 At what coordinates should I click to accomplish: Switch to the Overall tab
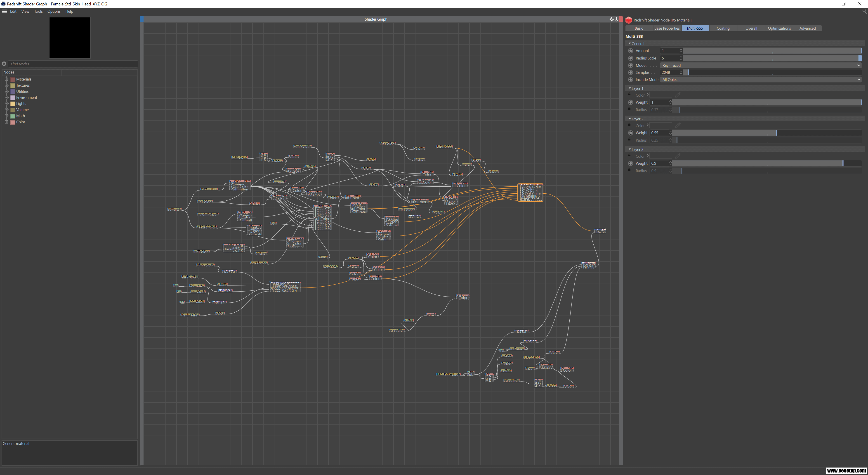point(751,28)
